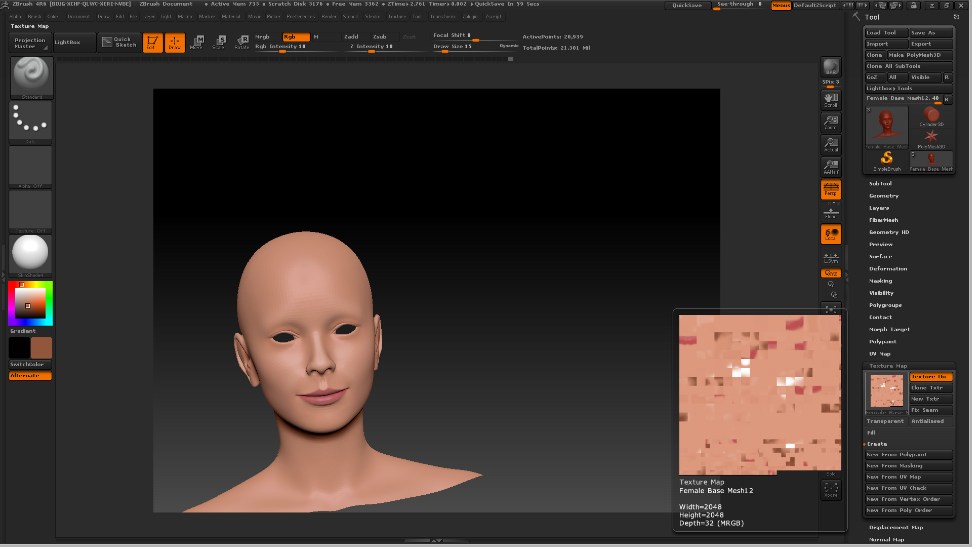Expand the Deformation panel section
Image resolution: width=980 pixels, height=553 pixels.
click(x=887, y=268)
